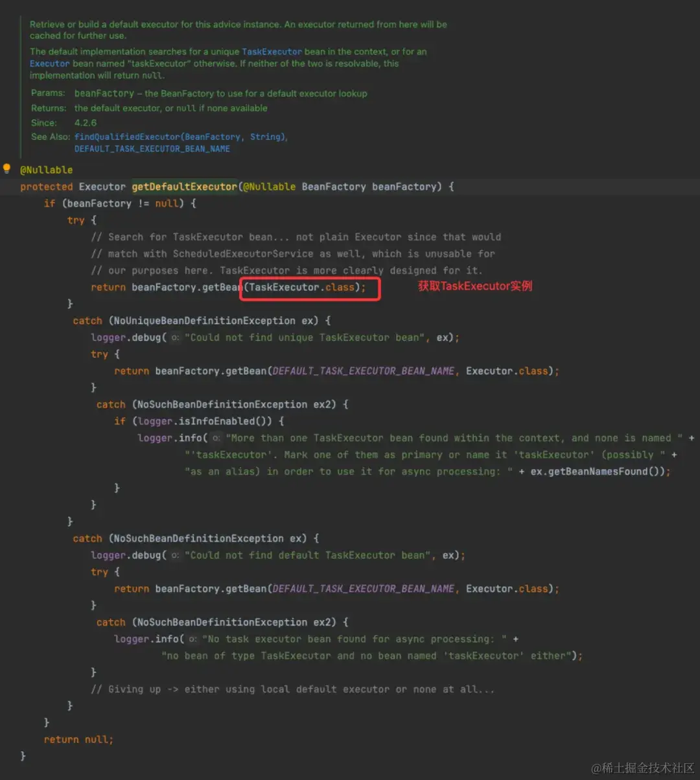
Task: Click the string "as an alias) in order to use it"
Action: [349, 471]
